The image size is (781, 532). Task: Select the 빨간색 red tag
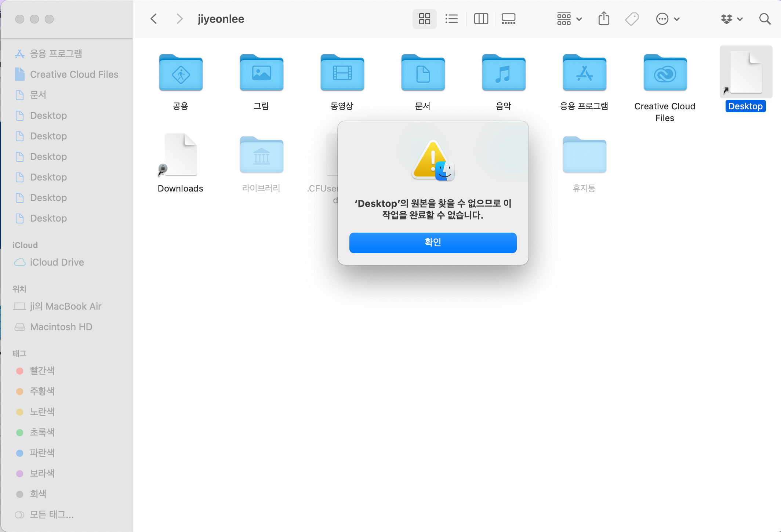[x=42, y=371]
